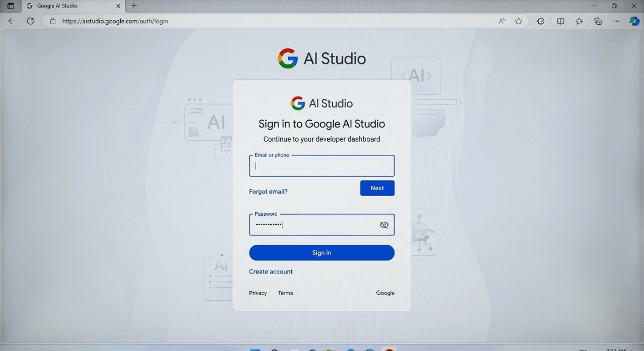Screen dimensions: 644x351
Task: Open the favorites list
Action: pyautogui.click(x=579, y=21)
